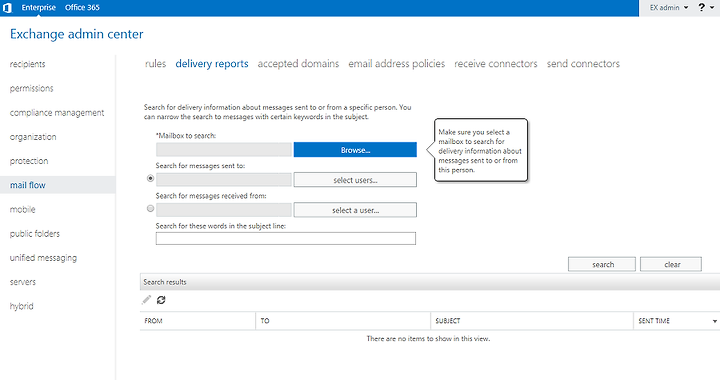720x380 pixels.
Task: Click the subject line words input
Action: 286,239
